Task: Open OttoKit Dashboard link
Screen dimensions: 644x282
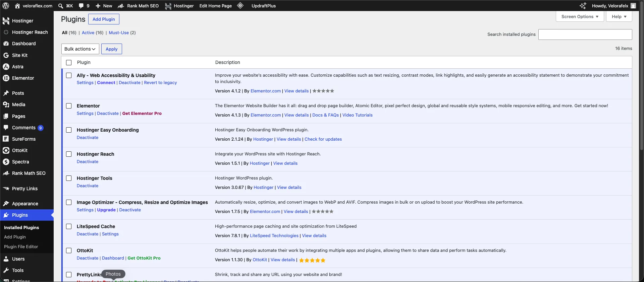Action: pos(113,258)
